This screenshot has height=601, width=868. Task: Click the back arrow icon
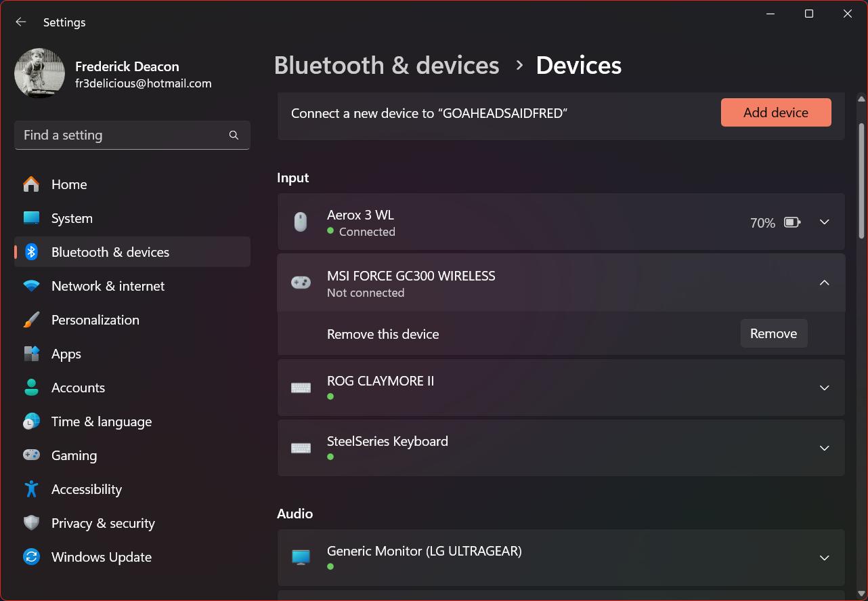click(x=21, y=22)
